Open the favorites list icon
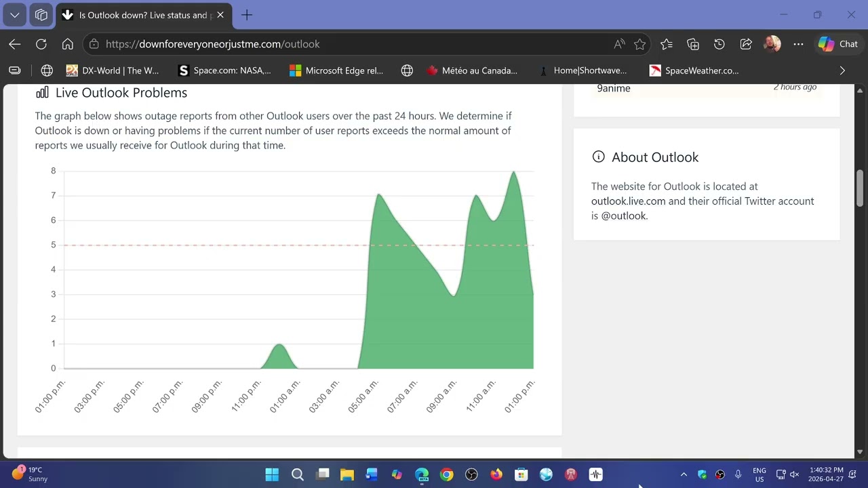The height and width of the screenshot is (488, 868). click(667, 44)
